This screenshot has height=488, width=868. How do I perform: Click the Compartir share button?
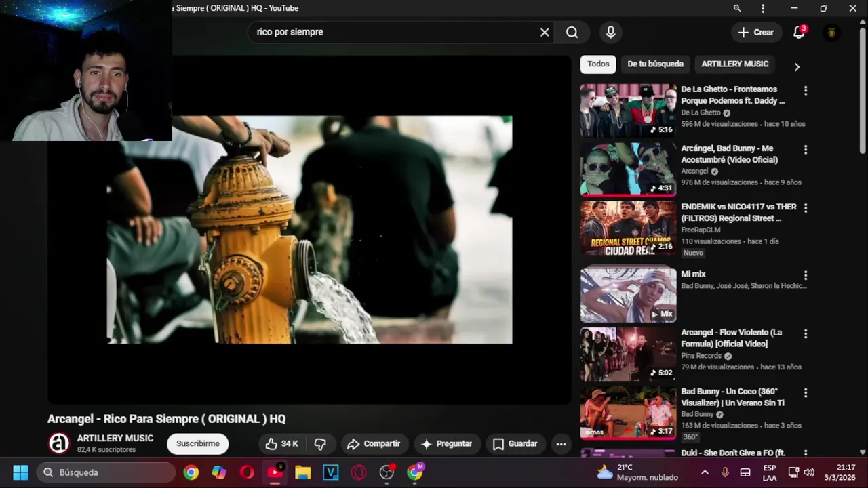click(374, 444)
